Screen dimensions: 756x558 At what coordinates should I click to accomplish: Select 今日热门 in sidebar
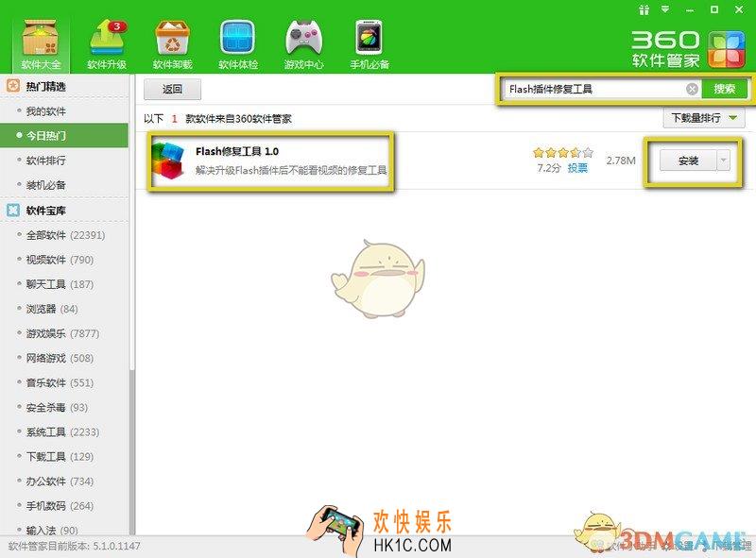[x=64, y=135]
